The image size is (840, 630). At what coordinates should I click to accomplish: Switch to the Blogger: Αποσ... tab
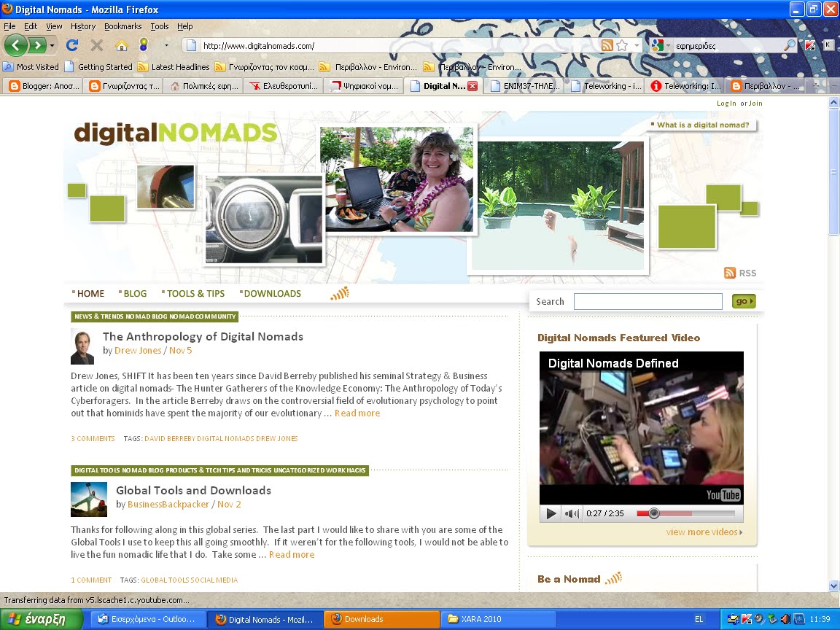[43, 86]
